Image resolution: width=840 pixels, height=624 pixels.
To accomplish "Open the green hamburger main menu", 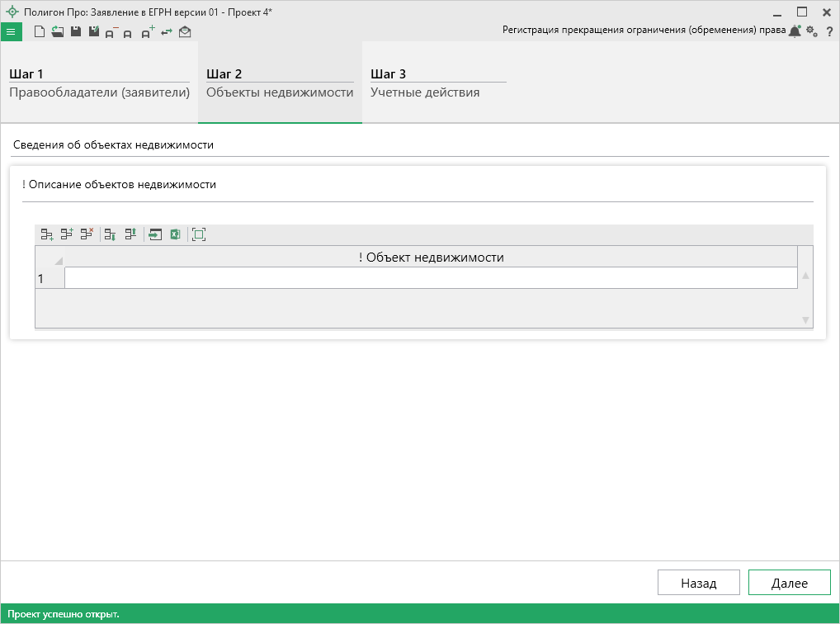I will pyautogui.click(x=11, y=31).
